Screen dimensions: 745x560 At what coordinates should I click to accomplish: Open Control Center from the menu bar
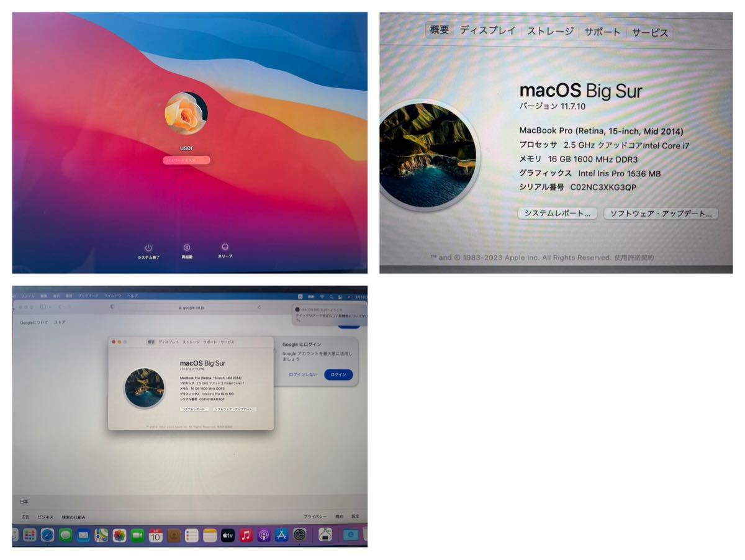click(x=341, y=296)
